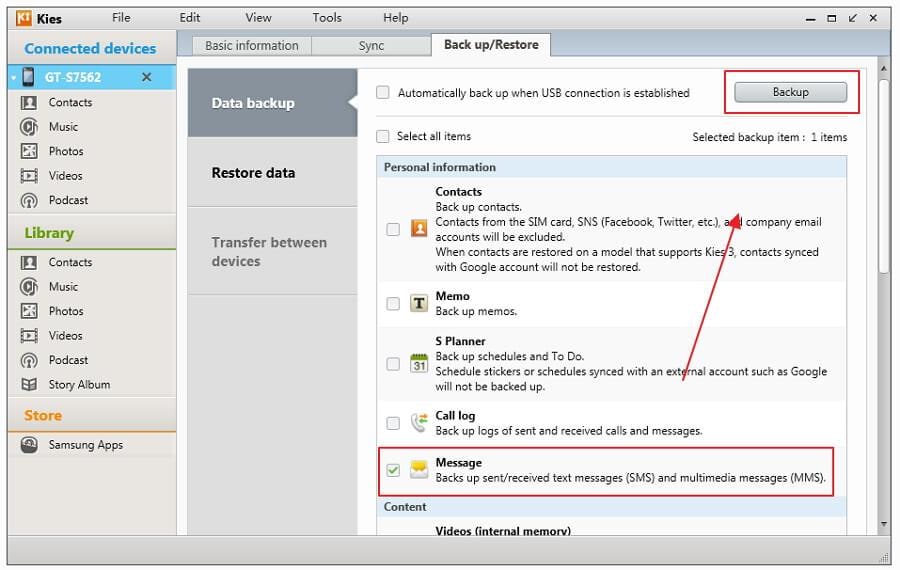Viewport: 900px width, 570px height.
Task: Collapse the GT-S7562 device tree arrow
Action: click(14, 77)
